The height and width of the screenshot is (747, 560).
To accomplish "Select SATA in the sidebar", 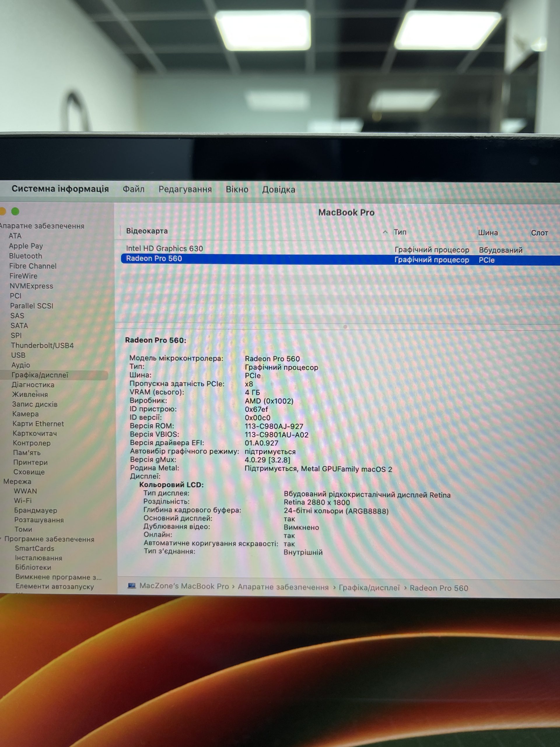I will tap(19, 326).
